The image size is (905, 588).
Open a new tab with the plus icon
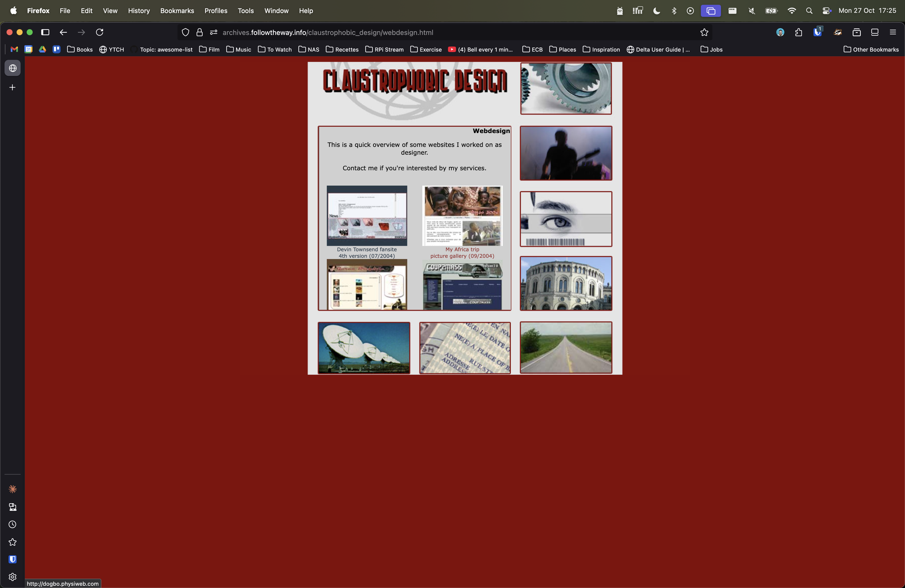(13, 88)
